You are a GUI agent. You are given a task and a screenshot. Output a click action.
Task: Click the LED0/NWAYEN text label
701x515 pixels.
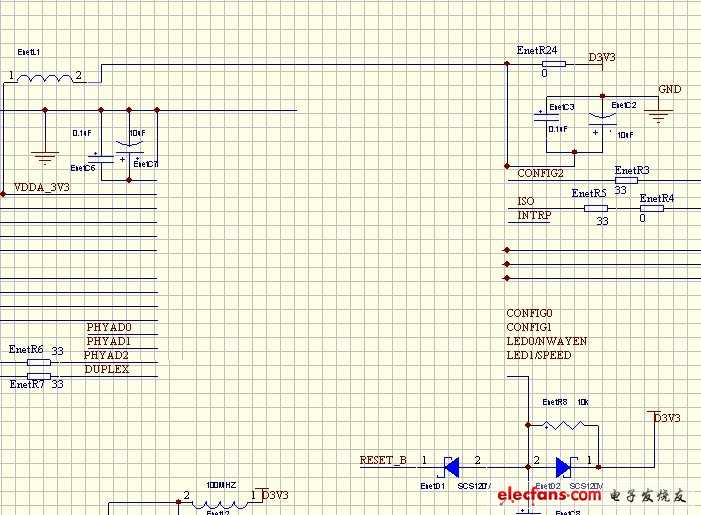(546, 342)
